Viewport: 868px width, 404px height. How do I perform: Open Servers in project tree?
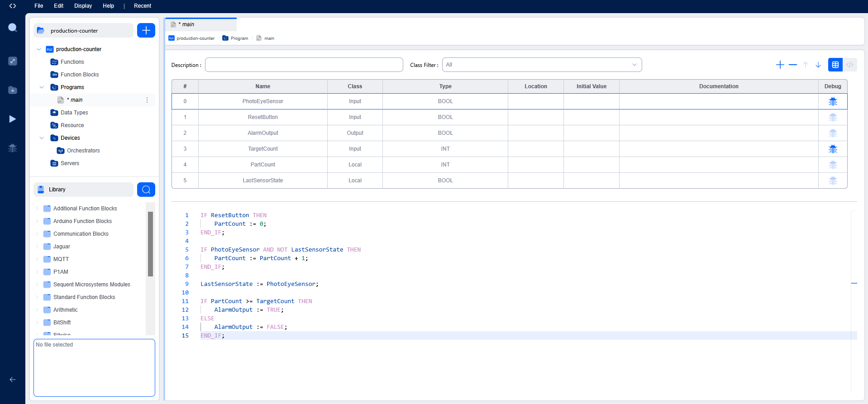pyautogui.click(x=70, y=163)
